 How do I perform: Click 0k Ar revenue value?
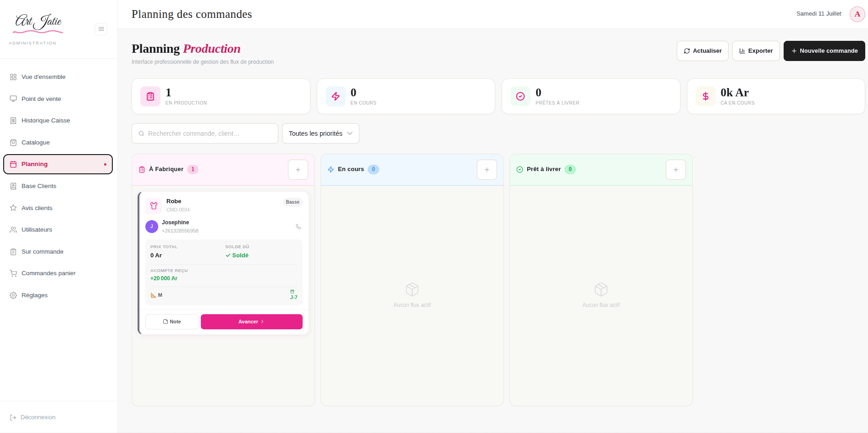tap(735, 93)
